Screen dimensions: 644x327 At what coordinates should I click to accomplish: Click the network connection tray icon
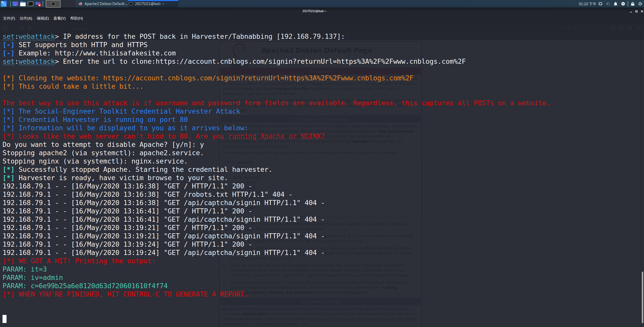tap(600, 4)
